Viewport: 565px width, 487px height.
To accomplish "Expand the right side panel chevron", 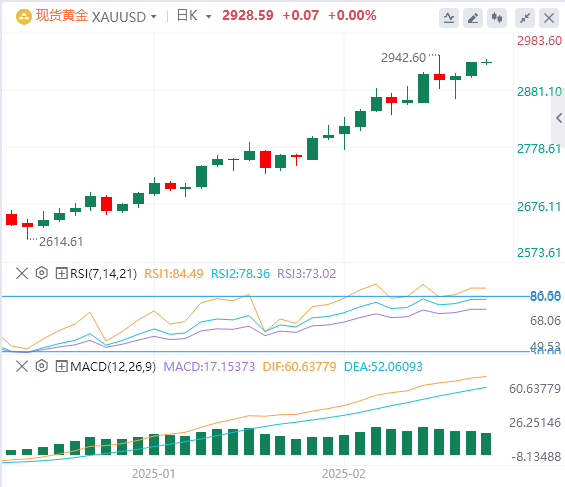I will click(x=559, y=118).
